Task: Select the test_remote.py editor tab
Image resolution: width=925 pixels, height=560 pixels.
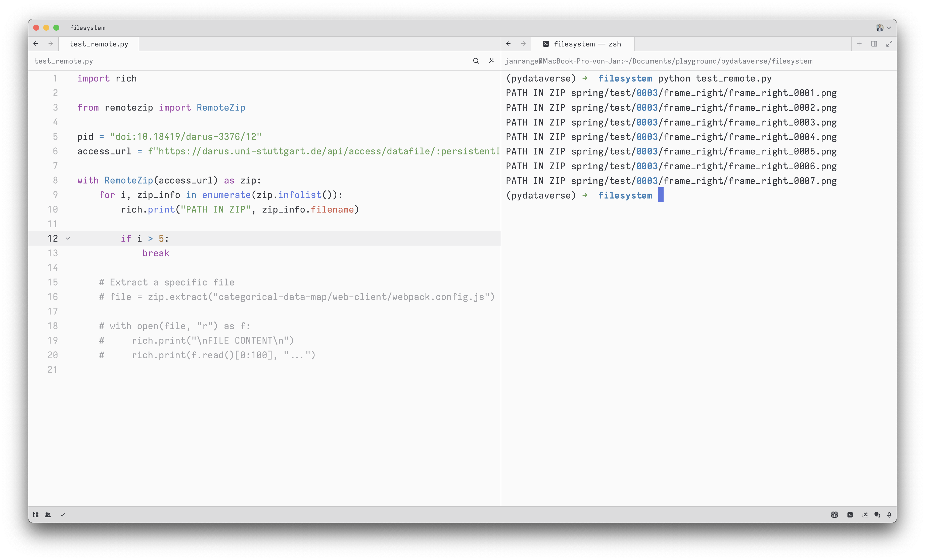Action: coord(99,44)
